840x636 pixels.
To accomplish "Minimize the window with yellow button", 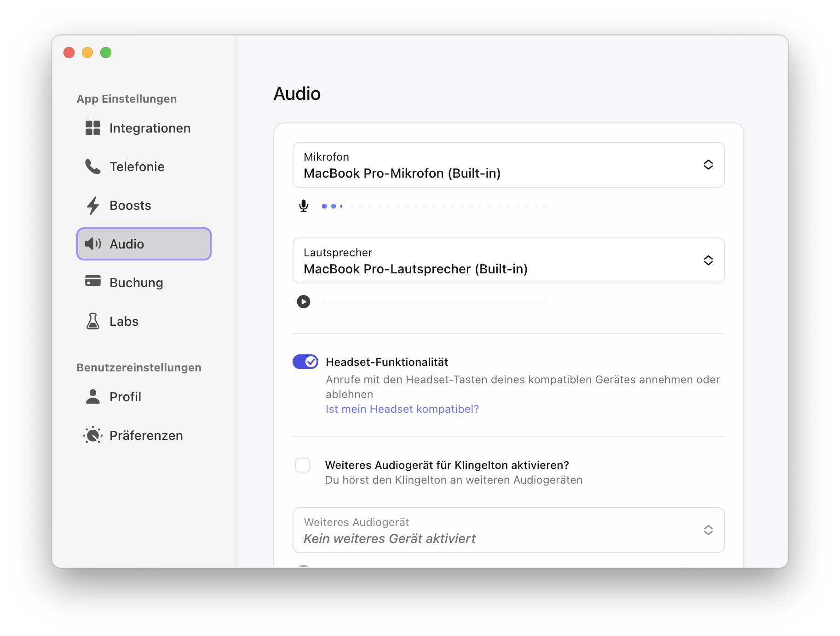I will (87, 52).
